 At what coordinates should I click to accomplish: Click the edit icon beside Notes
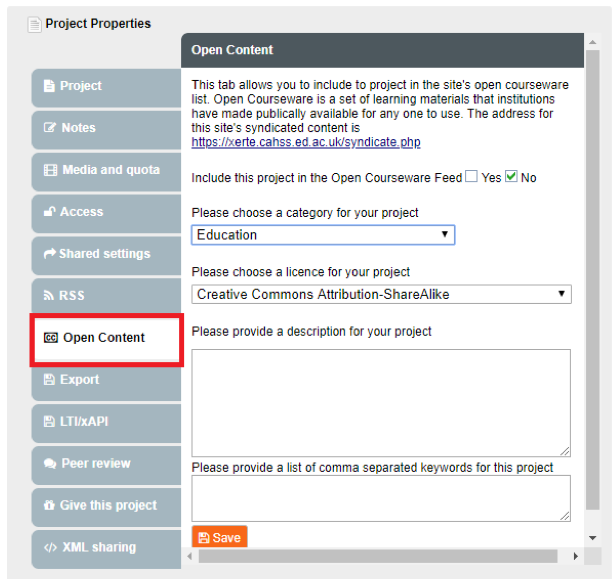[x=50, y=128]
